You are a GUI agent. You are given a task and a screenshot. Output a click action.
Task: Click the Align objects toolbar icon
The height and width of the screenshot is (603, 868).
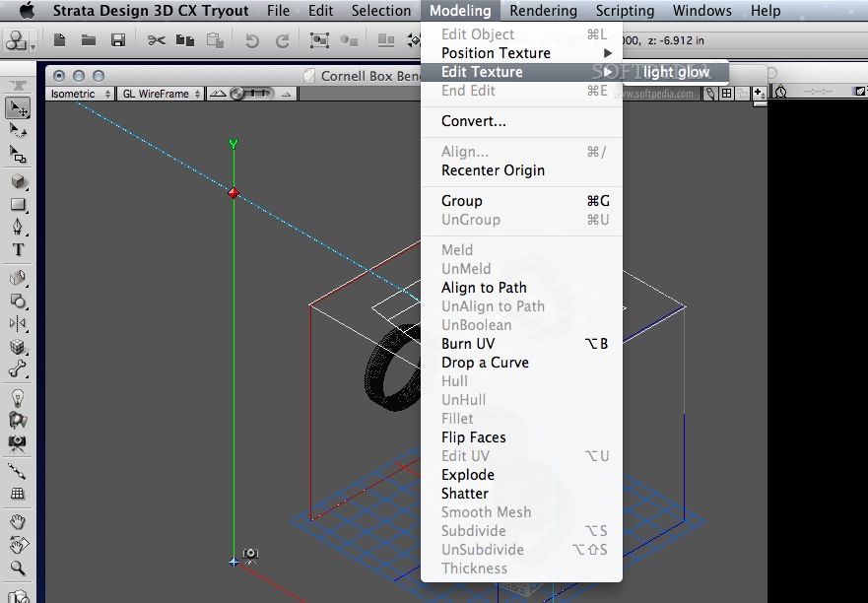386,40
